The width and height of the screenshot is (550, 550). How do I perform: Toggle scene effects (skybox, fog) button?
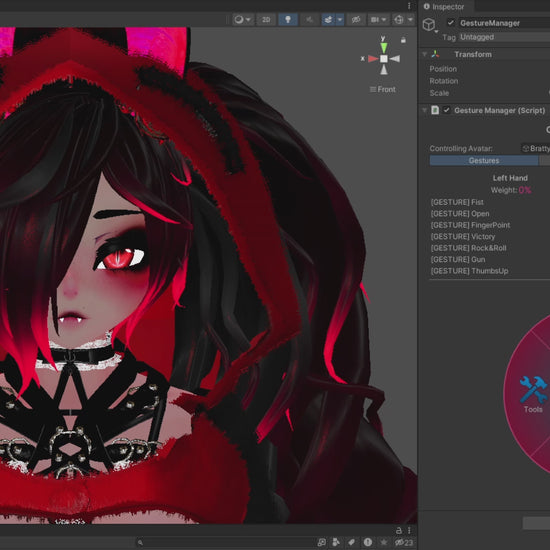click(x=328, y=20)
